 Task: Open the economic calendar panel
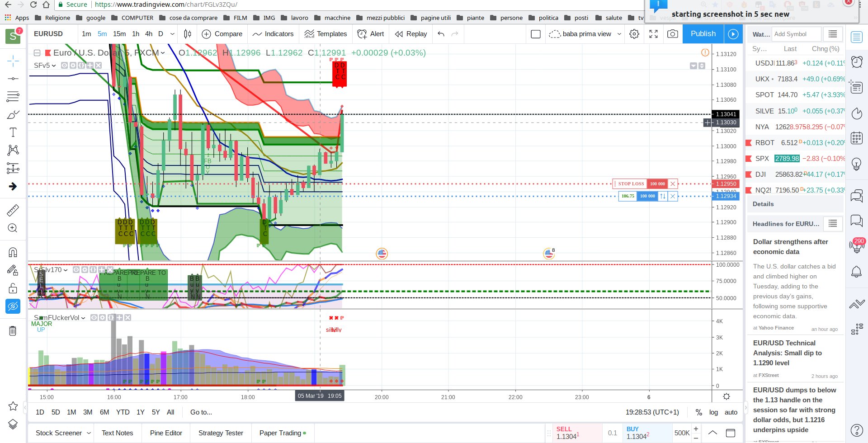pyautogui.click(x=857, y=138)
